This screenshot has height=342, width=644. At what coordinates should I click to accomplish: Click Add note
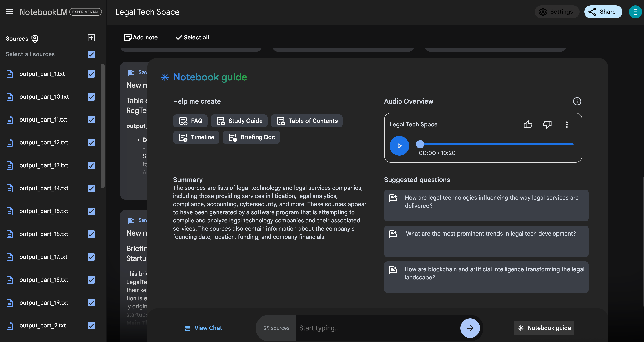(141, 38)
